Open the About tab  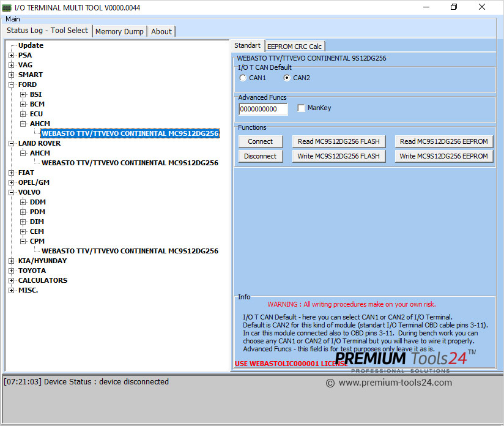(161, 32)
